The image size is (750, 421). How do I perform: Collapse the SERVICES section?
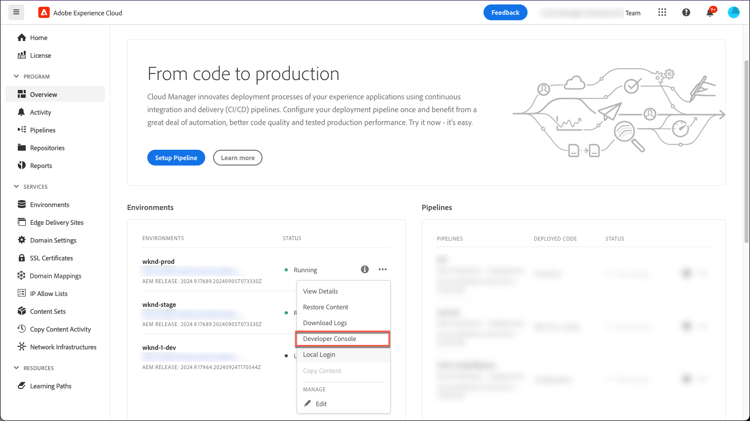(16, 187)
